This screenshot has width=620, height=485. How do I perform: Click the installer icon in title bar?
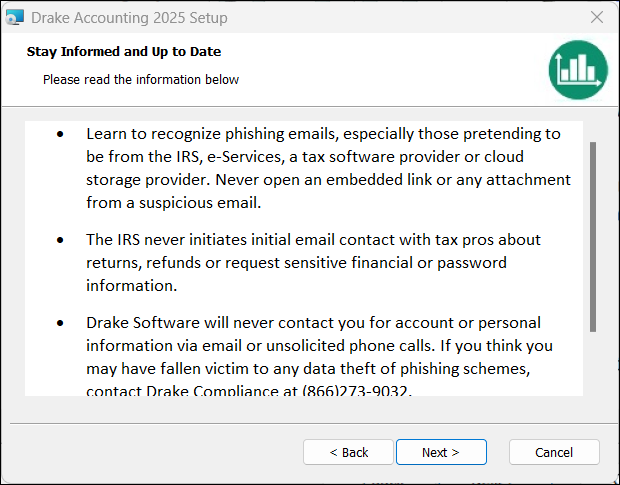tap(15, 17)
